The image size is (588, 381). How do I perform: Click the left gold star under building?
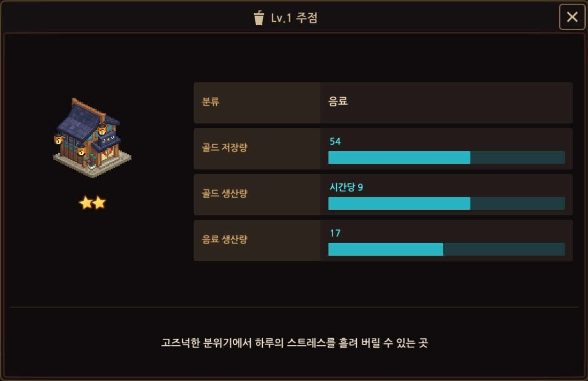pos(86,202)
